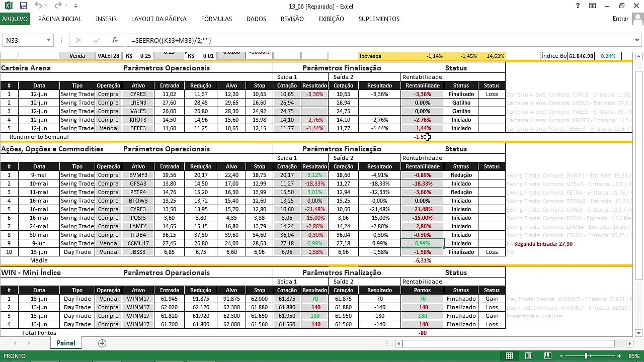Open Excel Help question mark icon

coord(578,6)
